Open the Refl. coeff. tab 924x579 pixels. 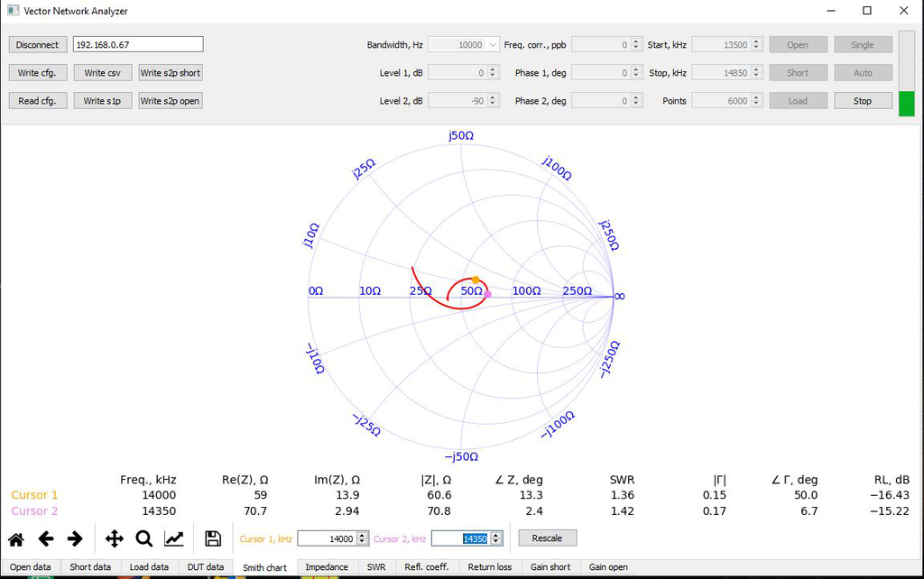tap(427, 567)
